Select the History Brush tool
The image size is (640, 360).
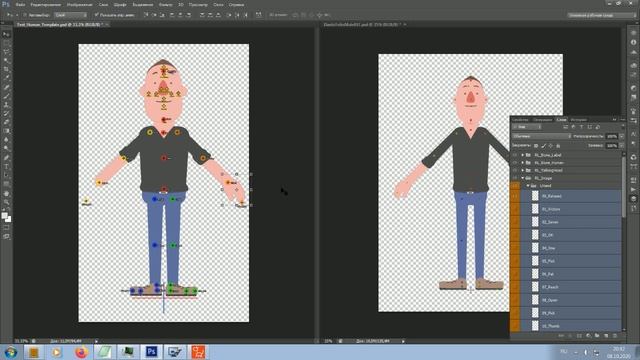tap(6, 113)
